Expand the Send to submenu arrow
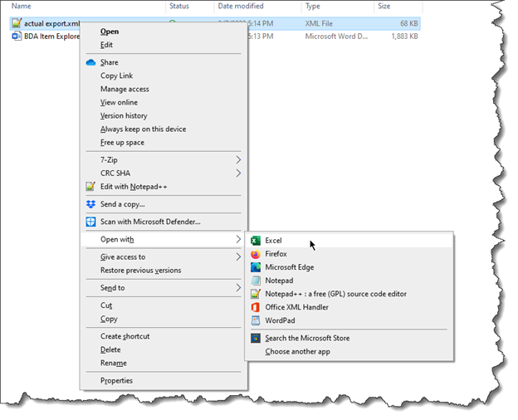Image resolution: width=518 pixels, height=420 pixels. click(x=238, y=288)
